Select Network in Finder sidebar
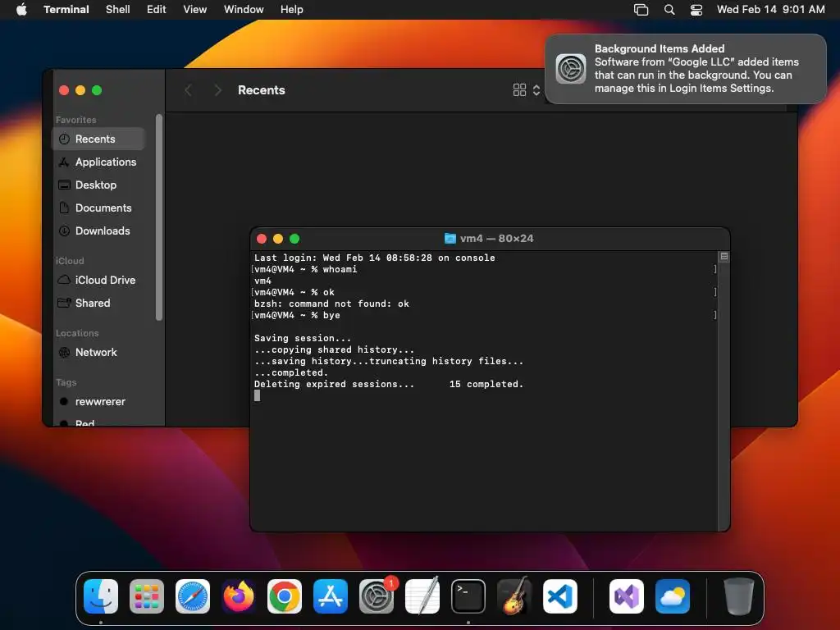The height and width of the screenshot is (630, 840). pos(98,353)
